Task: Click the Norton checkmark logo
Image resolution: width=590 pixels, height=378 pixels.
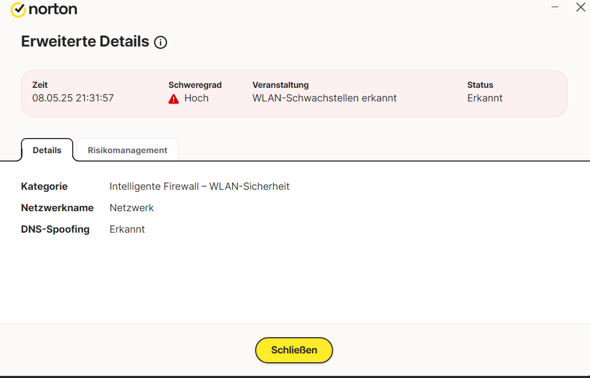Action: point(18,10)
